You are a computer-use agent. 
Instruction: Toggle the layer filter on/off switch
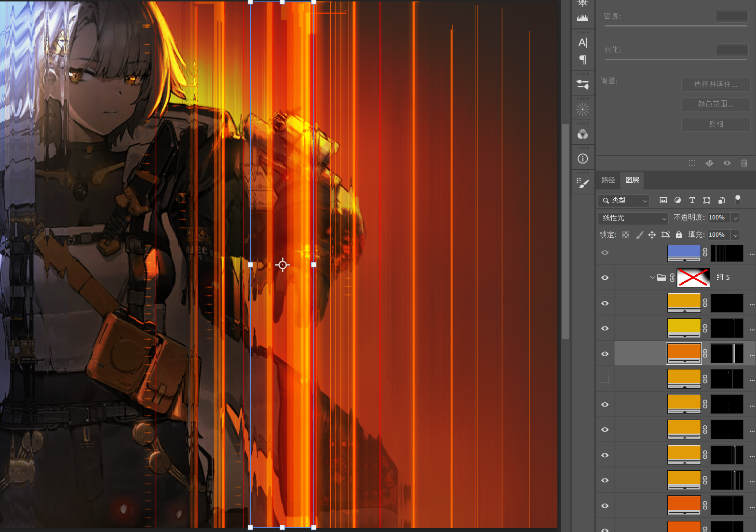737,200
